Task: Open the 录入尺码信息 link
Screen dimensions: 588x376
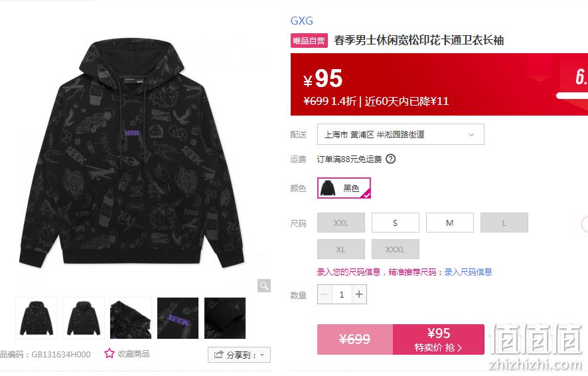Action: [x=468, y=272]
